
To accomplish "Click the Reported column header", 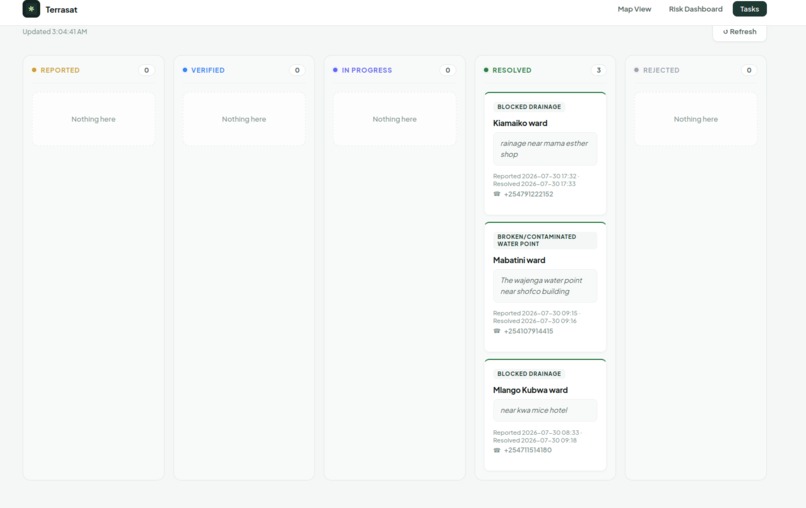I will tap(60, 70).
